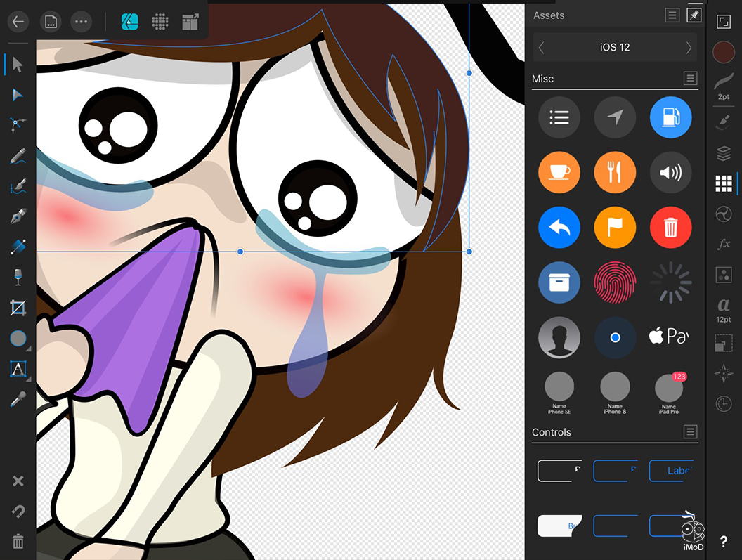Go back using the back arrow
Screen dimensions: 742x560
pos(18,22)
